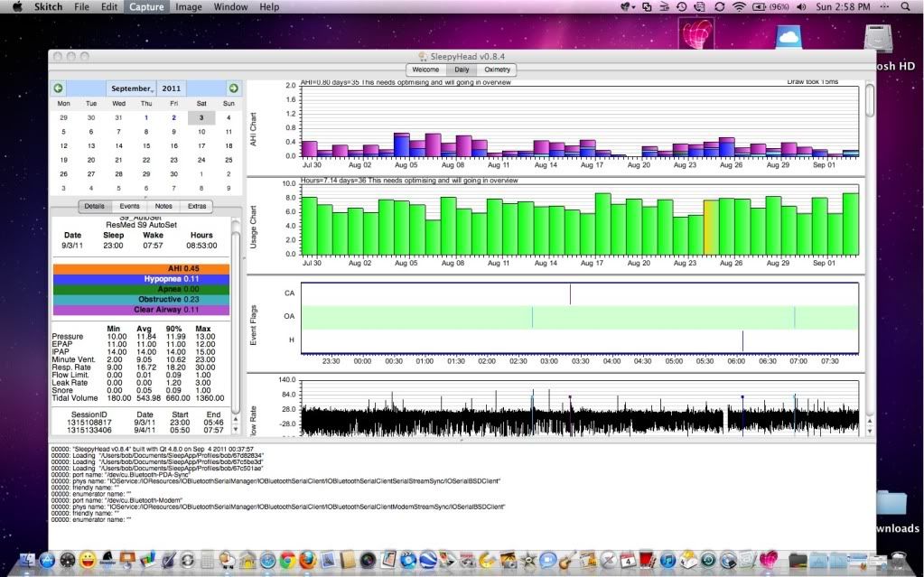Open Google Chrome from the Dock

point(287,560)
